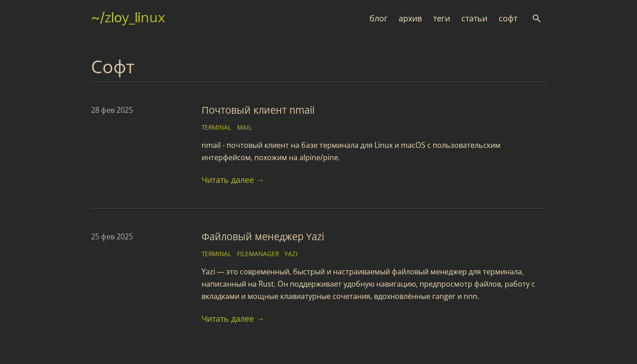Select the MAIL tag
Screen dimensions: 637x364
coord(244,127)
